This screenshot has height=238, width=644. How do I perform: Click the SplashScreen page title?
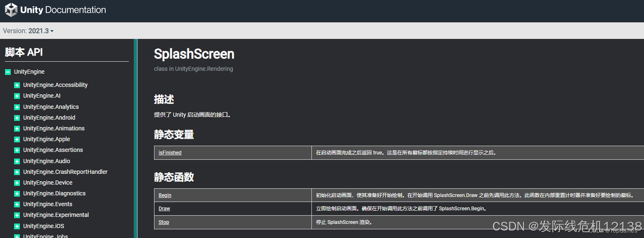(x=194, y=54)
